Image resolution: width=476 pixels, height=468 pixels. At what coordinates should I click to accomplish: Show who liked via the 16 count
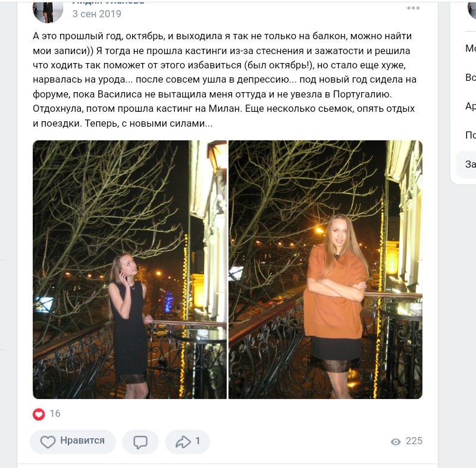pyautogui.click(x=55, y=413)
